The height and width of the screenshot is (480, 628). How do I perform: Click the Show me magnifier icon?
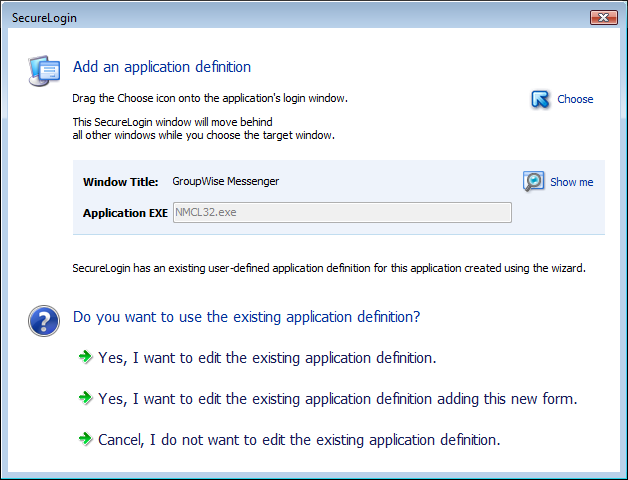534,181
